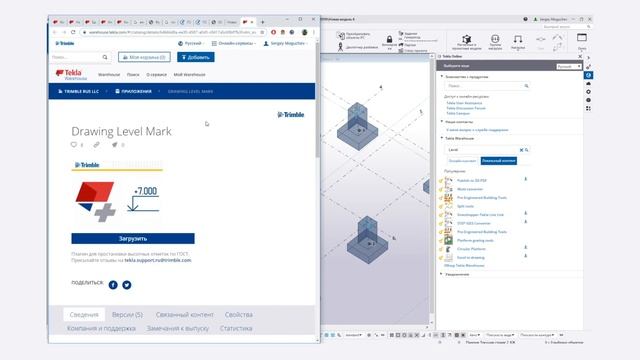Image resolution: width=640 pixels, height=360 pixels.
Task: Click the Tekla Warehouse logo
Action: (x=71, y=75)
